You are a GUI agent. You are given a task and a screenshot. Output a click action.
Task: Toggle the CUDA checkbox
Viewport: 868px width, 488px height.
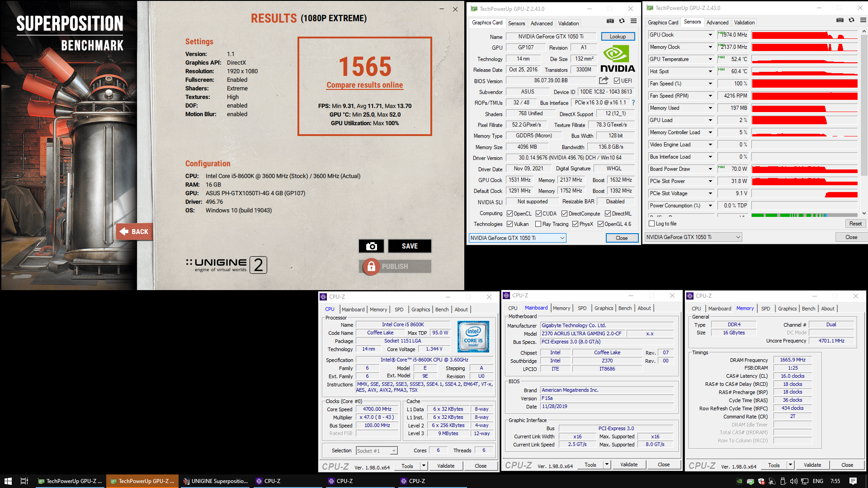point(538,214)
